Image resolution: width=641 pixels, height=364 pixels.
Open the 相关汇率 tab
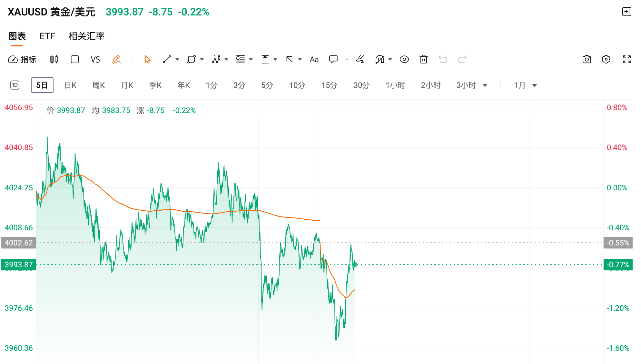pyautogui.click(x=86, y=36)
